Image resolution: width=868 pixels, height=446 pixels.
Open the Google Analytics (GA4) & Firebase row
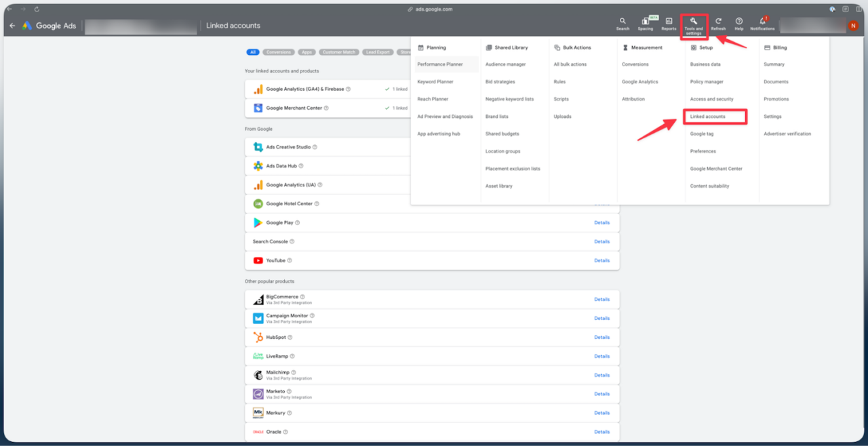coord(305,89)
